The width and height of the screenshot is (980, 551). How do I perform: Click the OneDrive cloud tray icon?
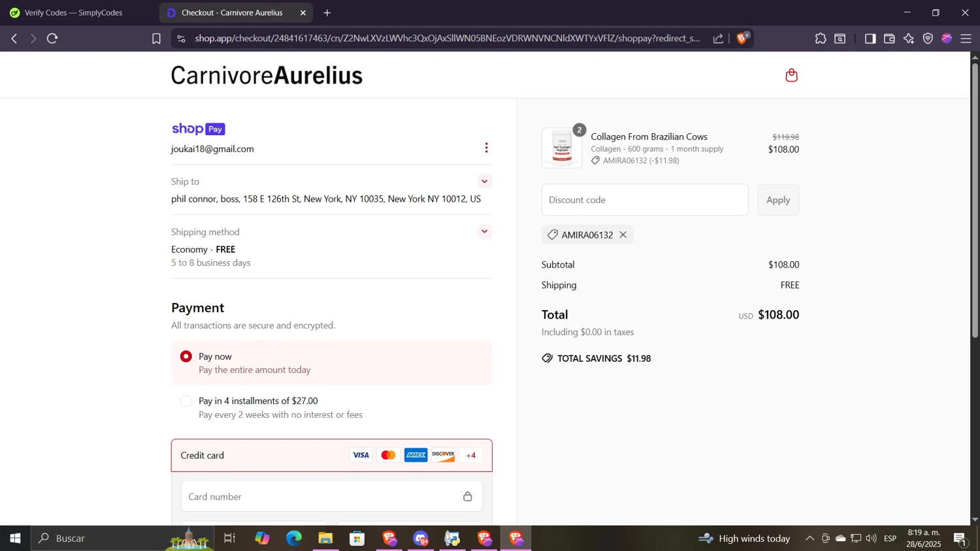click(841, 539)
